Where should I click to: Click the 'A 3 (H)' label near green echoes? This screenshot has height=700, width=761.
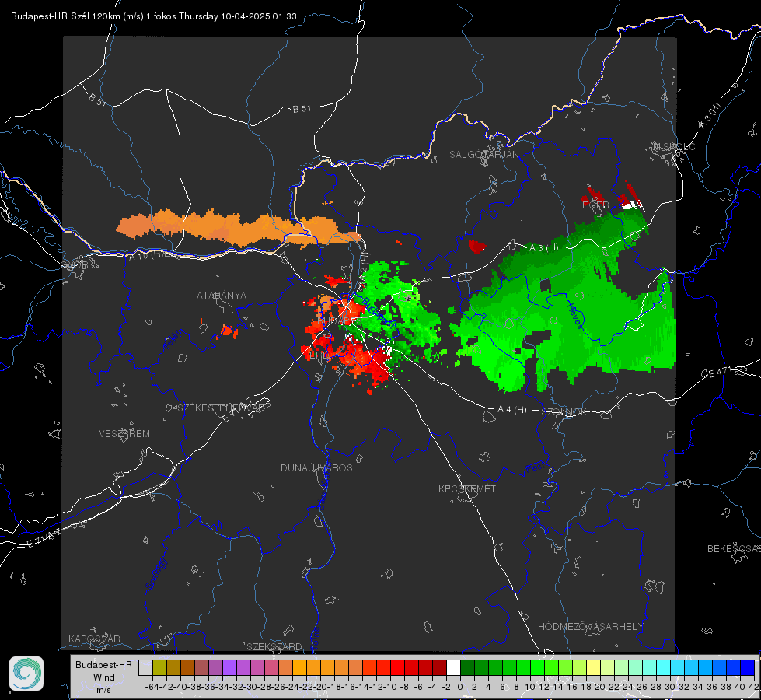pos(544,248)
